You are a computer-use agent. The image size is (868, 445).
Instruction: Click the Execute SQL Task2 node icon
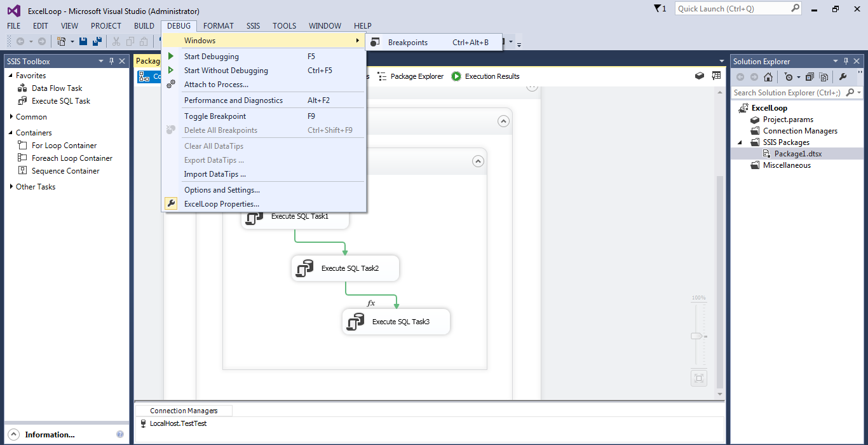click(305, 268)
